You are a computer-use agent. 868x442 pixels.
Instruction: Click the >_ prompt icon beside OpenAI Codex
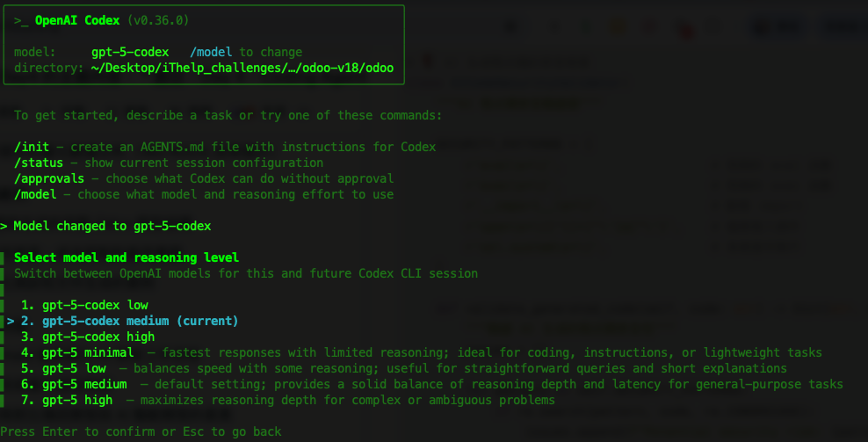click(21, 20)
